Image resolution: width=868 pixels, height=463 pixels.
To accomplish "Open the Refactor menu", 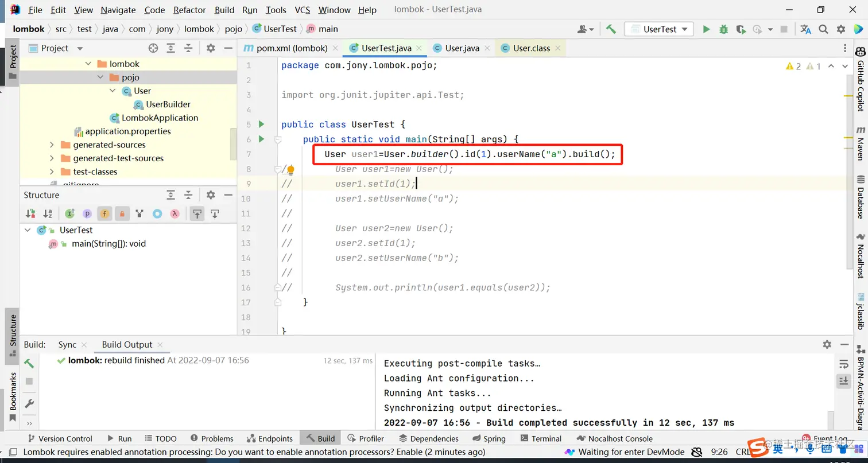I will coord(189,10).
